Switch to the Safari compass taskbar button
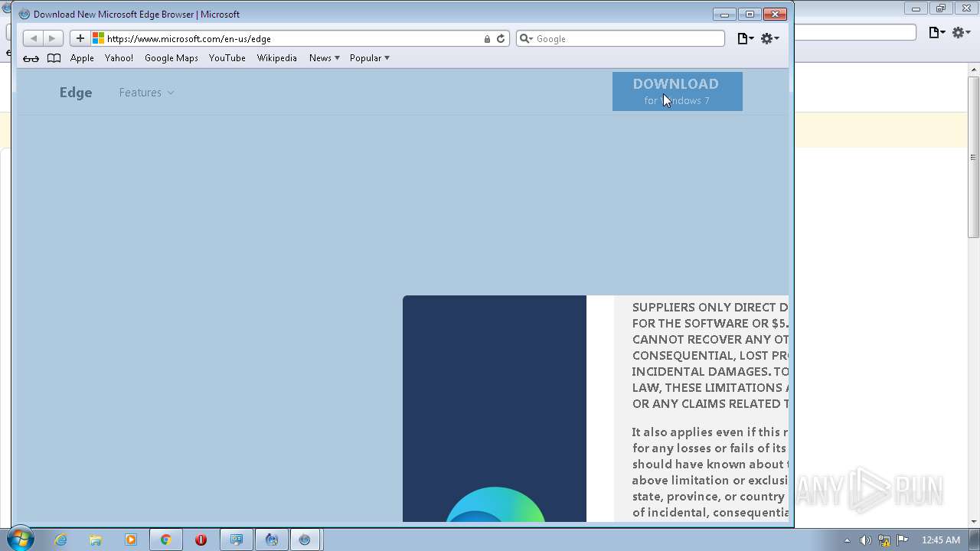The image size is (980, 551). [305, 540]
